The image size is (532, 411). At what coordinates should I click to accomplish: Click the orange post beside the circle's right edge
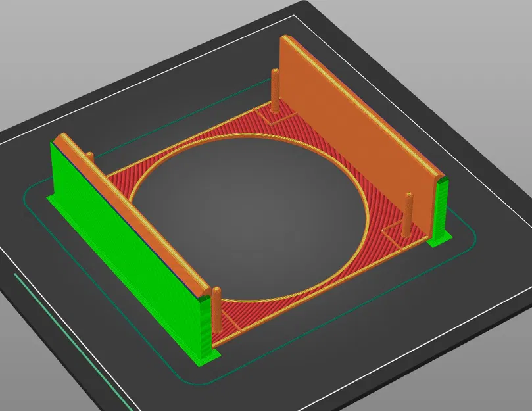pyautogui.click(x=408, y=215)
